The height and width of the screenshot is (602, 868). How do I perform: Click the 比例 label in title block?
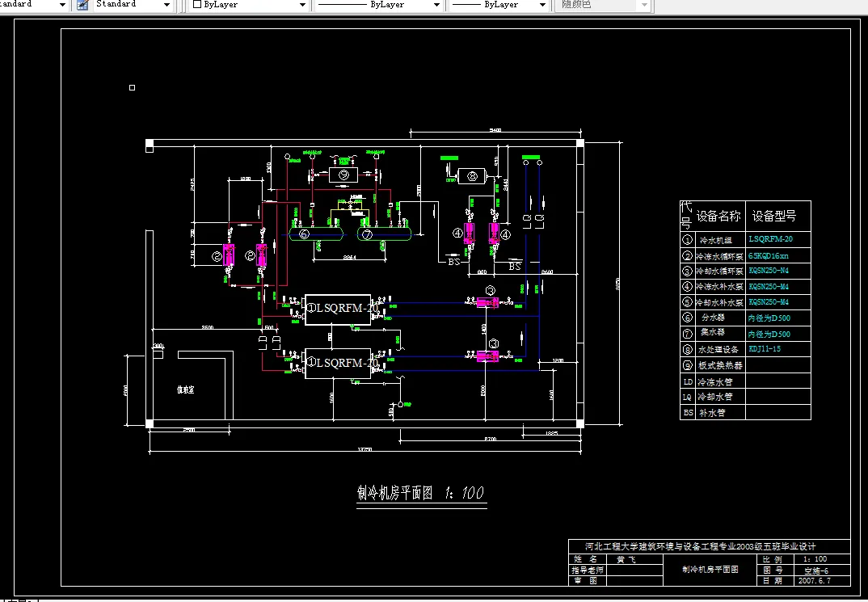click(773, 559)
